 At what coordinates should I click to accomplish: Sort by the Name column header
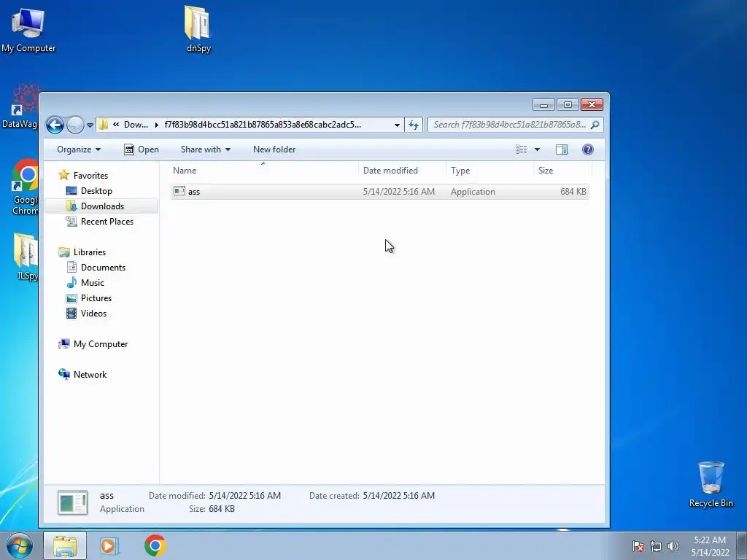point(264,171)
